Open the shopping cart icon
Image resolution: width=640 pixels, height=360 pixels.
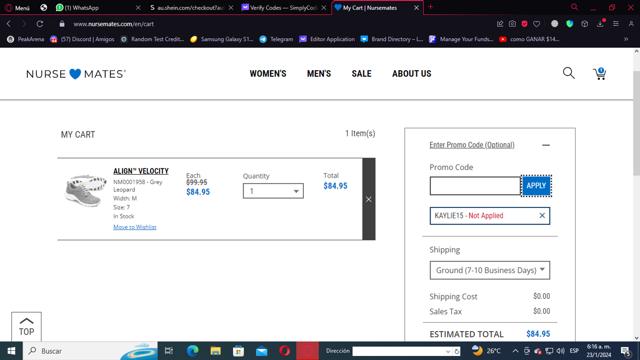pyautogui.click(x=600, y=73)
